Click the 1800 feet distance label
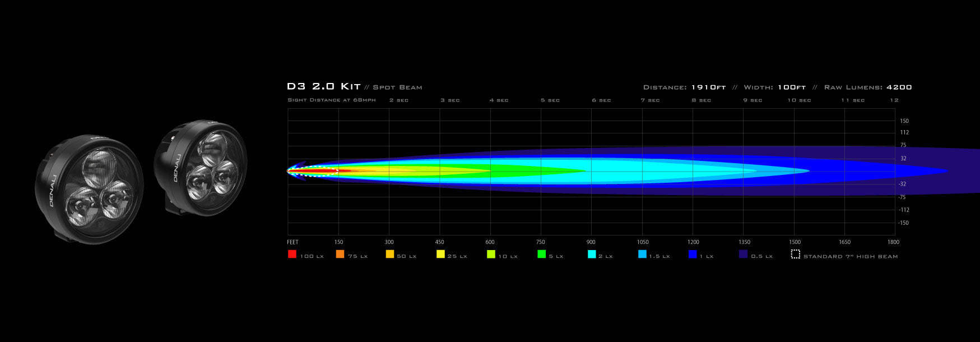 (x=893, y=242)
